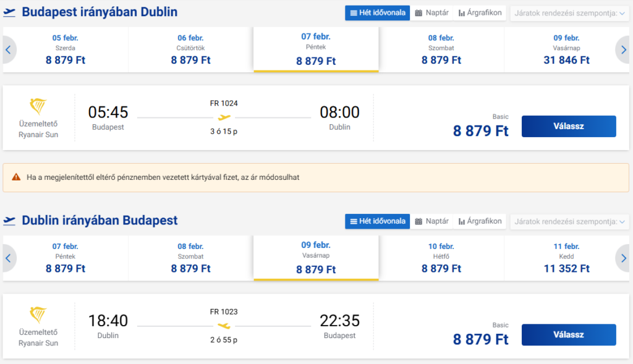Choose 09 febr. Vasárnap outbound for 31 846 Ft
This screenshot has height=364, width=633.
567,49
